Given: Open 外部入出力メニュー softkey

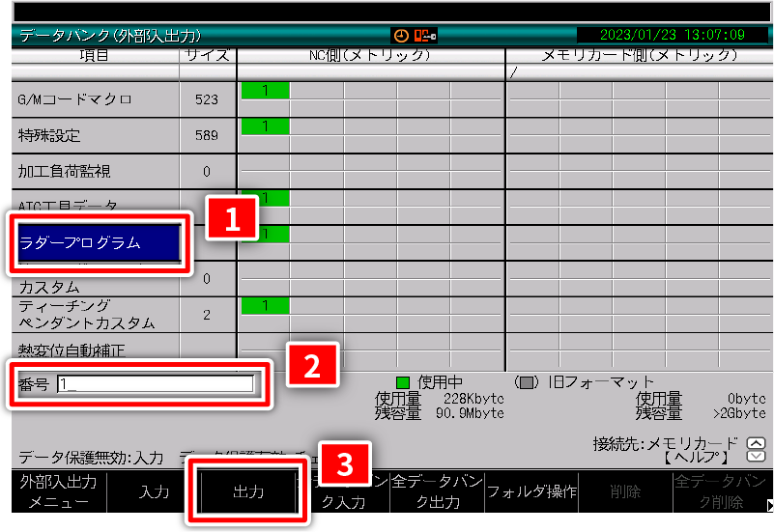Looking at the screenshot, I should pos(59,491).
